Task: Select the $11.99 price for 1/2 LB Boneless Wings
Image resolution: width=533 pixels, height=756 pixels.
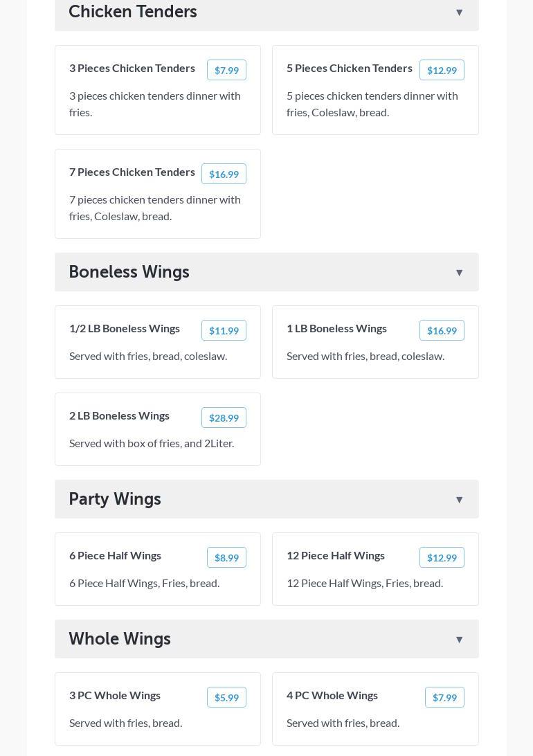Action: pos(224,330)
